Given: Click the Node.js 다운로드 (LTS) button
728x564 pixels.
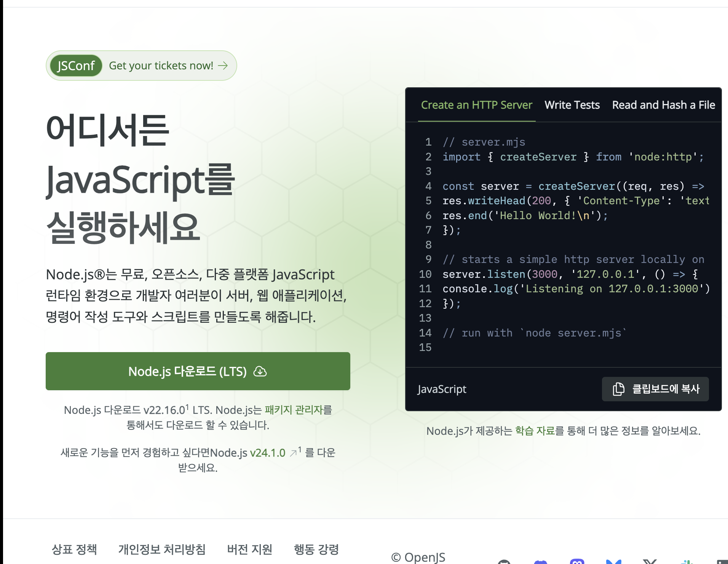Looking at the screenshot, I should click(x=198, y=371).
